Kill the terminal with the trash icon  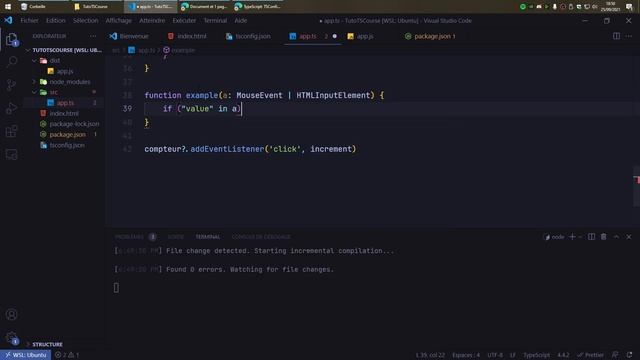coord(603,237)
